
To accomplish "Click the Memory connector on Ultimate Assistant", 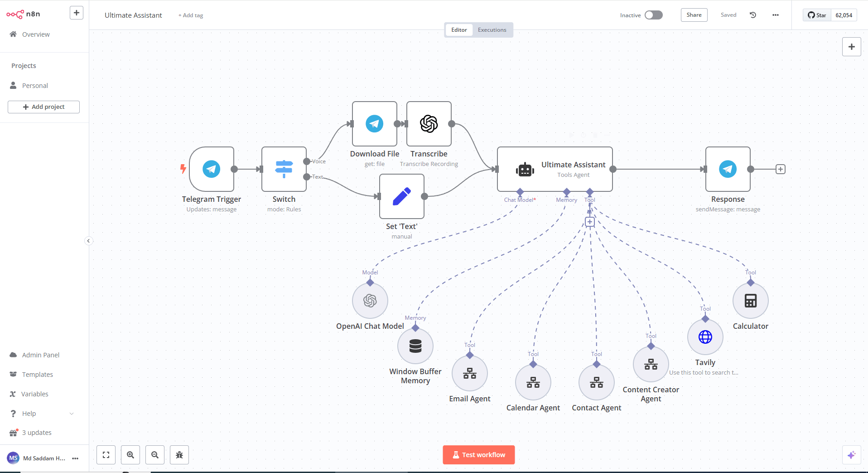I will click(x=567, y=192).
